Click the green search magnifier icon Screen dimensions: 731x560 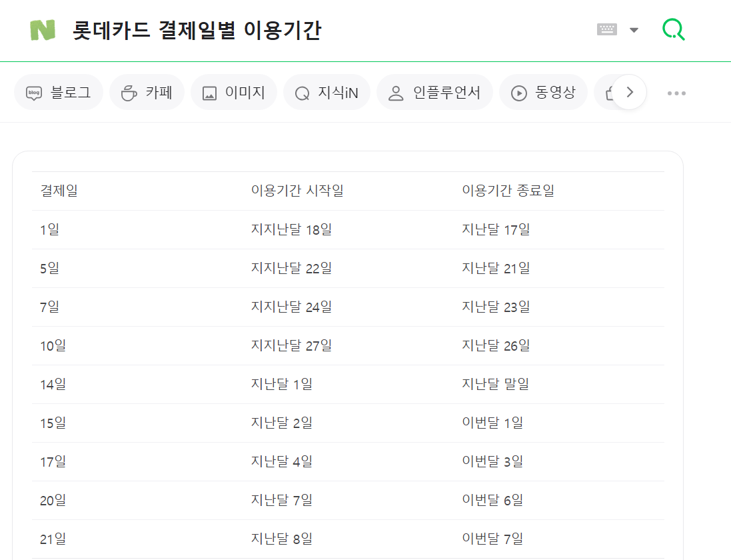673,30
